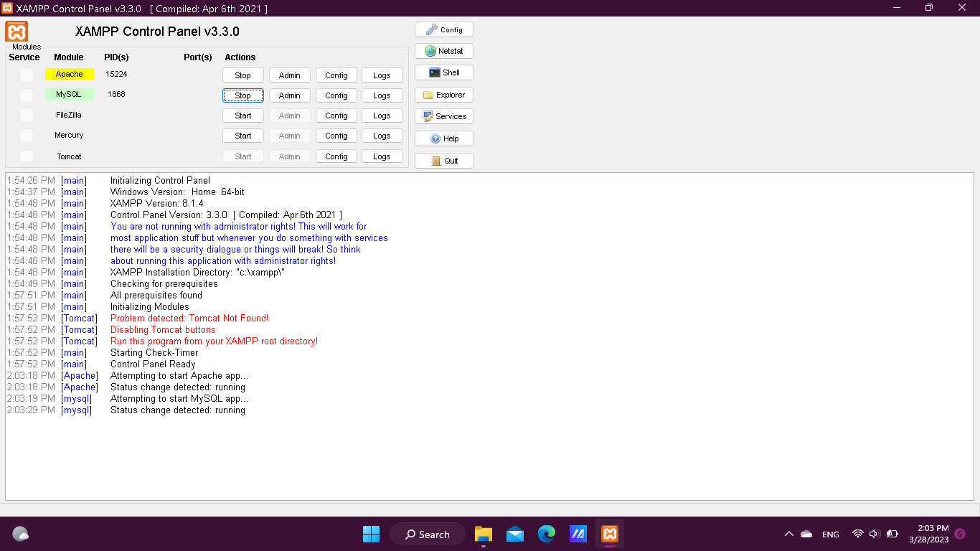Stop the Apache server

pyautogui.click(x=242, y=74)
